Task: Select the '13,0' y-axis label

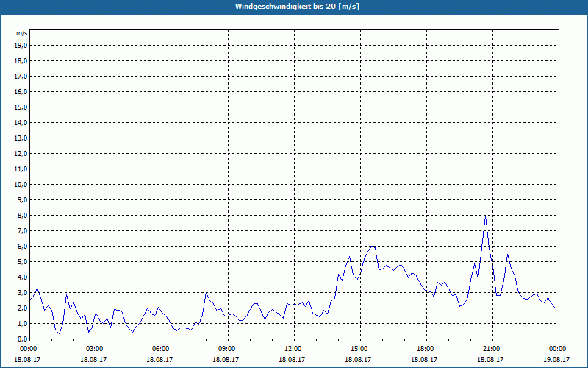Action: (21, 138)
